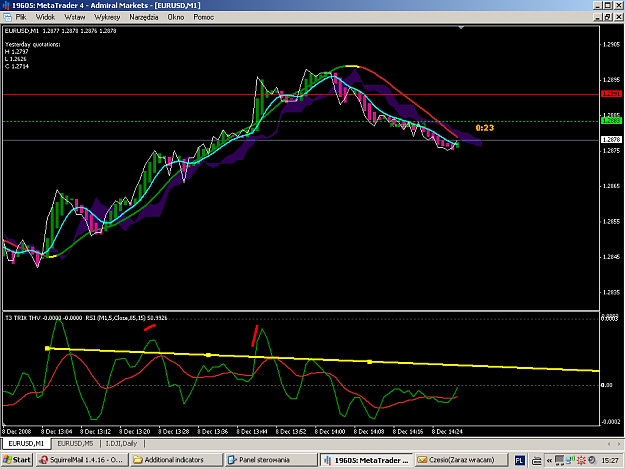
Task: Click the orange 0:23 candle timer
Action: [485, 128]
